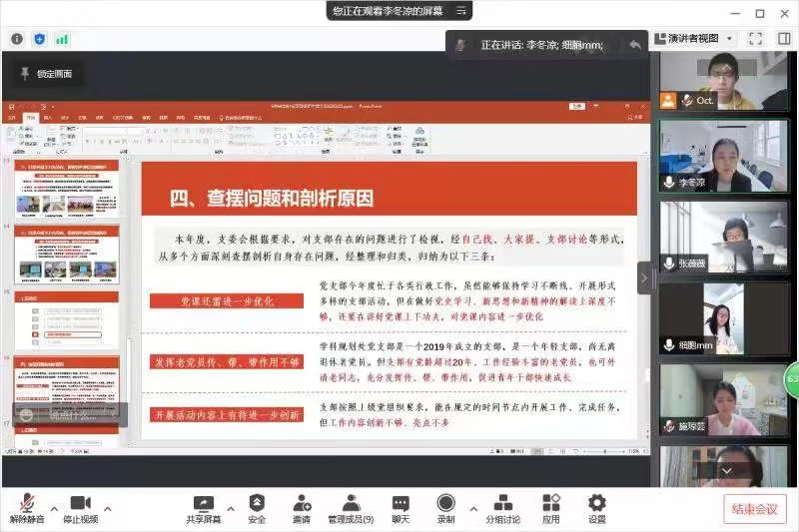The height and width of the screenshot is (532, 799).
Task: Open breakout rooms icon (分组讨论)
Action: tap(502, 504)
